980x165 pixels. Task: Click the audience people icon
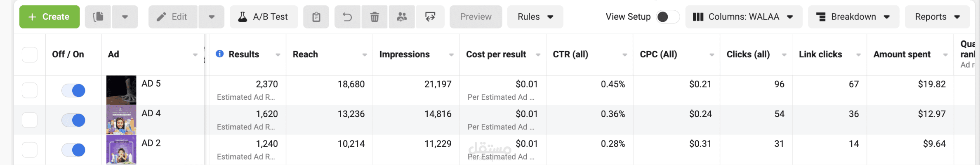(x=402, y=17)
